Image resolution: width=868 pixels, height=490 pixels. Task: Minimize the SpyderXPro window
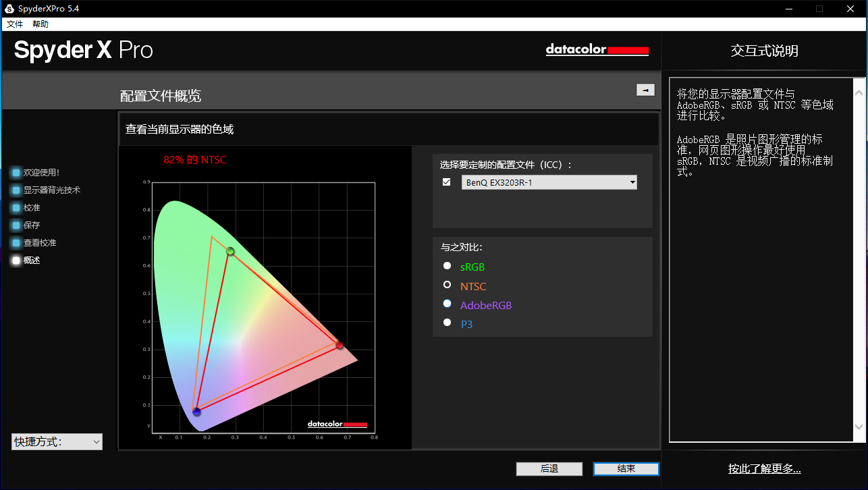(x=788, y=9)
